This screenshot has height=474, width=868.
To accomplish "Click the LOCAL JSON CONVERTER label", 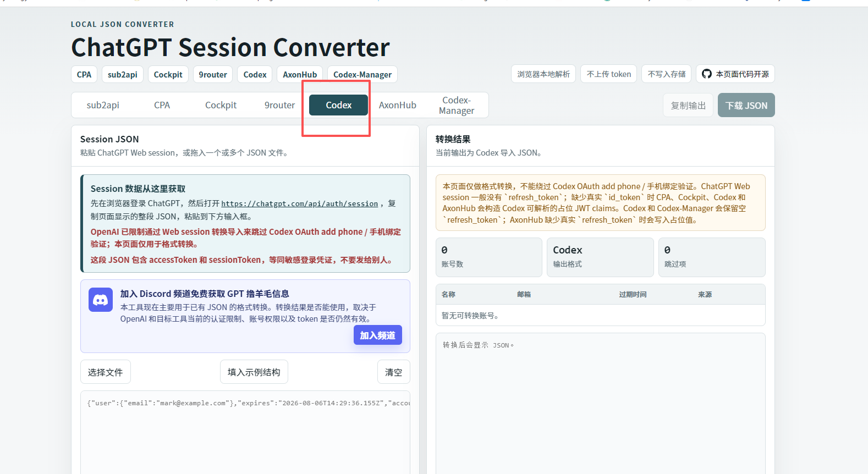I will click(123, 24).
